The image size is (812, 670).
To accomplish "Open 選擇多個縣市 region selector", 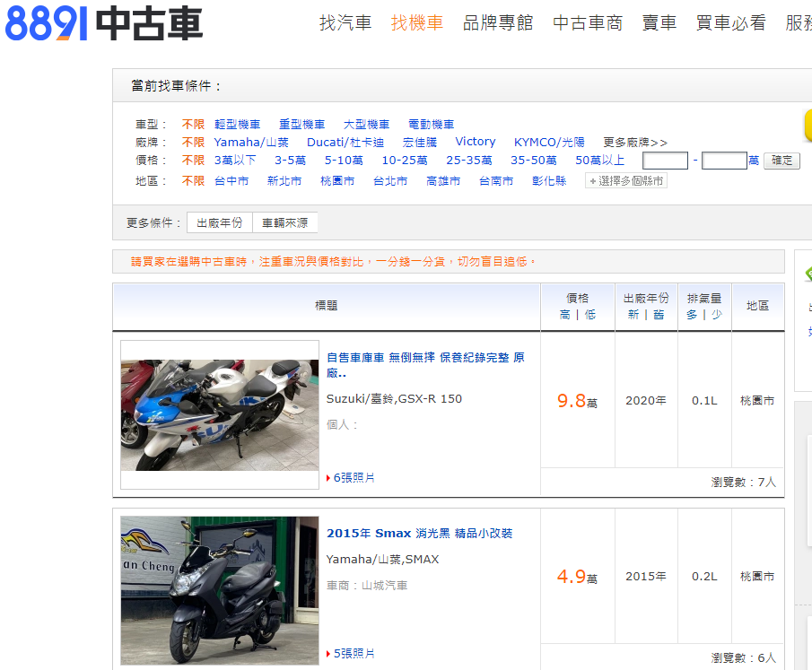I will (626, 181).
